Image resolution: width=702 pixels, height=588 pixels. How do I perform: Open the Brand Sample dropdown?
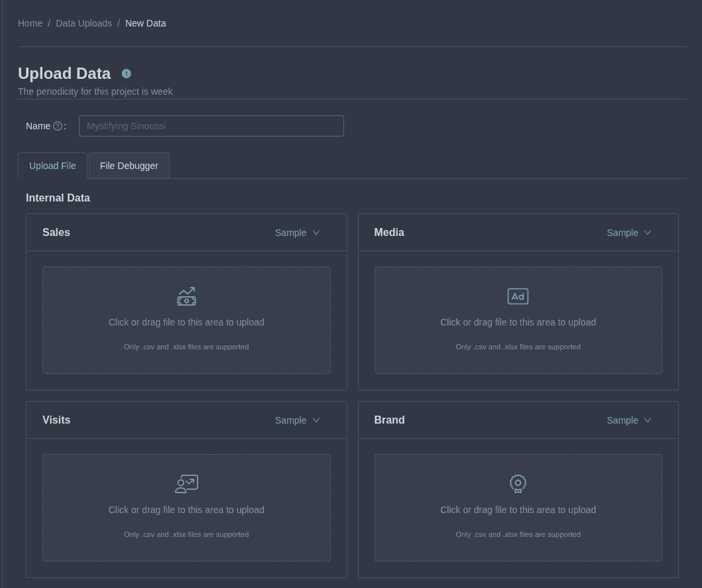(628, 420)
